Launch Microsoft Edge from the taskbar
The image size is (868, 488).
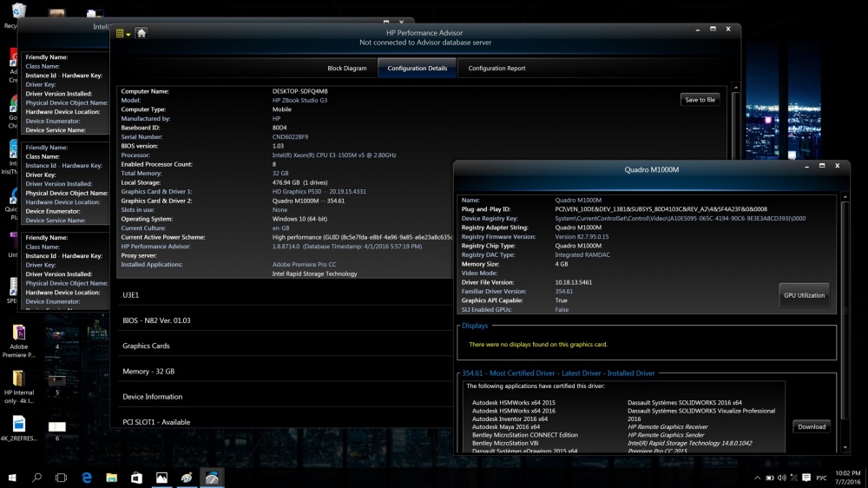coord(87,478)
